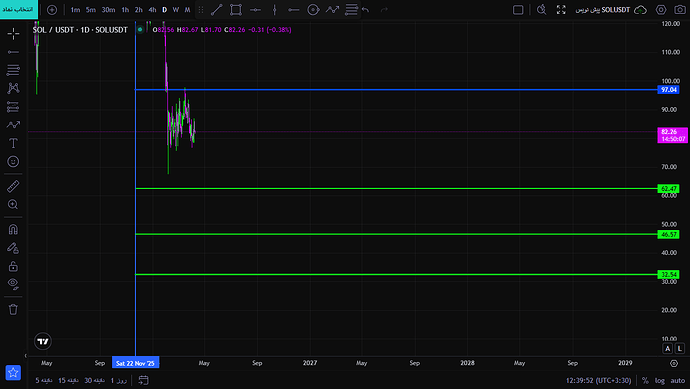
Task: Select the blue 97.04 horizontal line label
Action: point(668,90)
